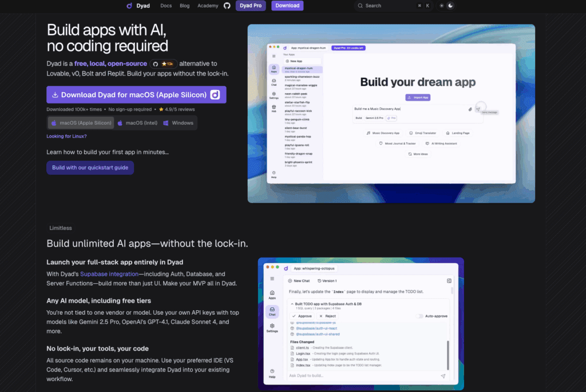Screen dimensions: 586x392
Task: Click the GitHub 13k stars badge
Action: pos(164,64)
